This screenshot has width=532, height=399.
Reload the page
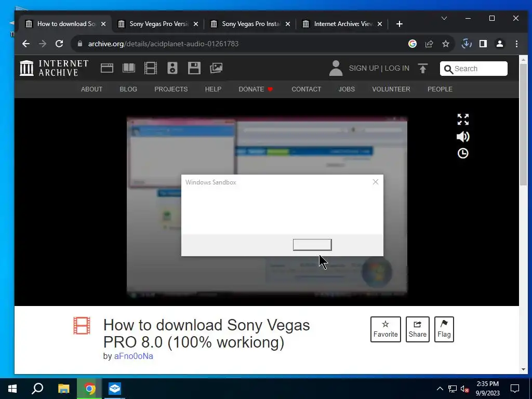(59, 44)
